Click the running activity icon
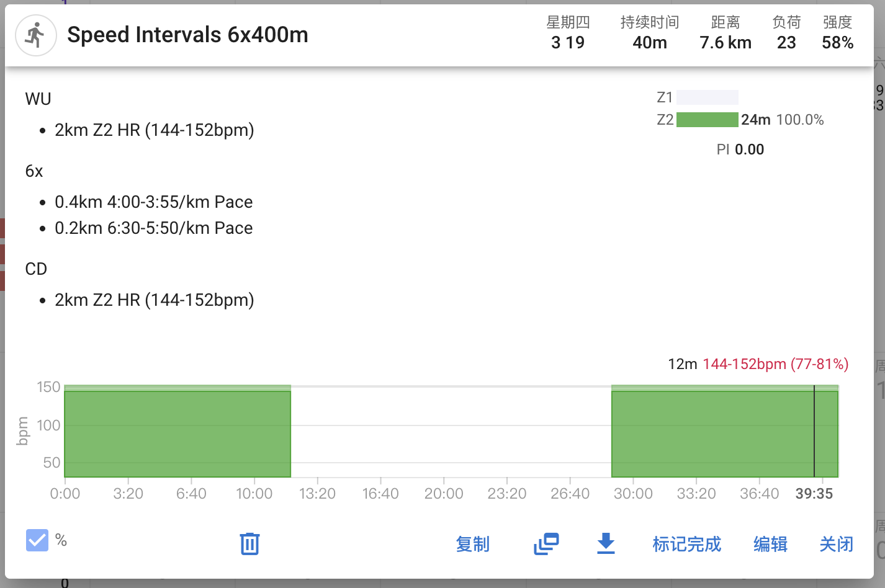This screenshot has height=588, width=885. tap(36, 35)
